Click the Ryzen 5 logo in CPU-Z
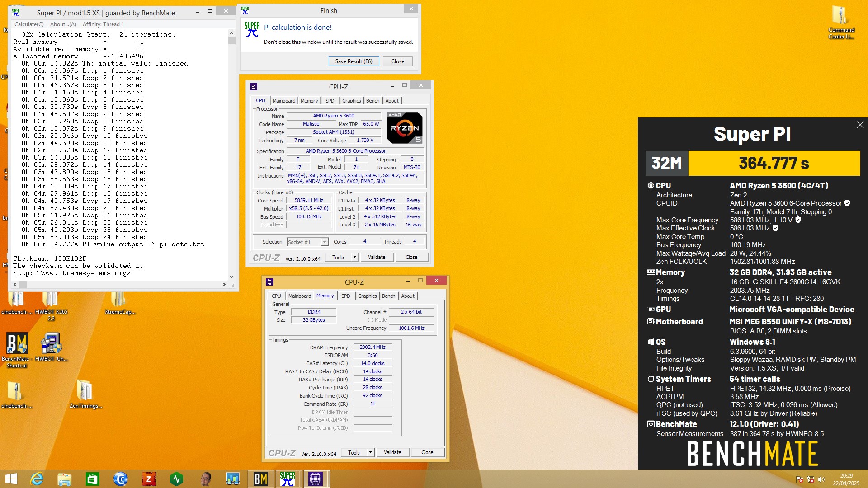868x488 pixels. coord(405,128)
